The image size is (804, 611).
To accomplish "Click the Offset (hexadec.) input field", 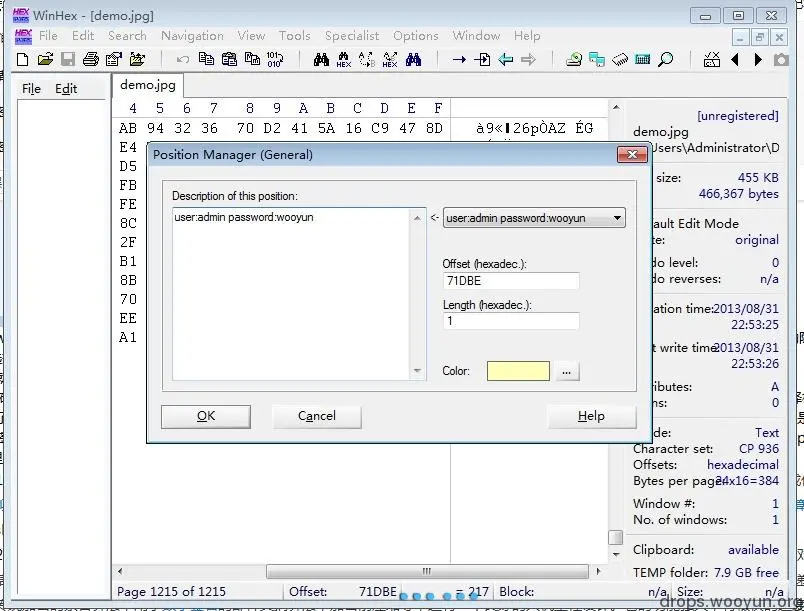I will [x=511, y=281].
